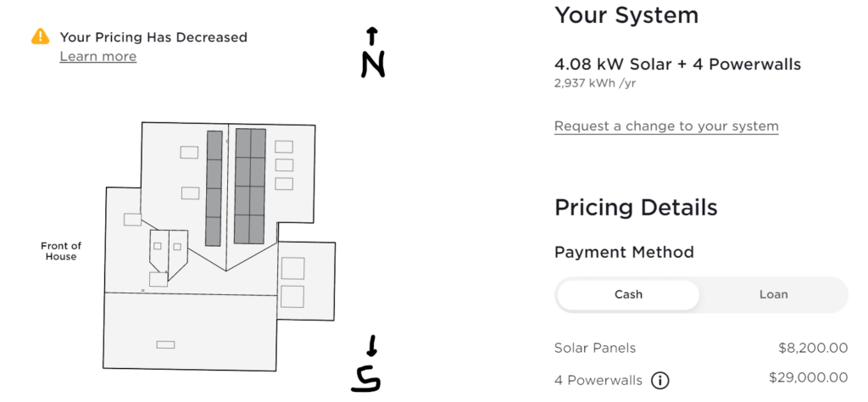Click the Powerwalls $29,000.00 price
Screen dimensions: 868x402
pos(808,377)
